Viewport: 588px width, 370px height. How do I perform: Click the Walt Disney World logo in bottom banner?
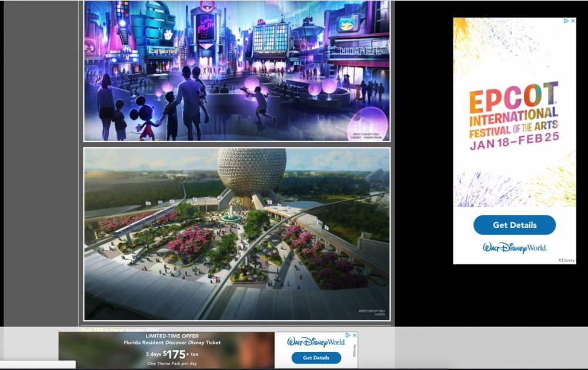pyautogui.click(x=316, y=342)
